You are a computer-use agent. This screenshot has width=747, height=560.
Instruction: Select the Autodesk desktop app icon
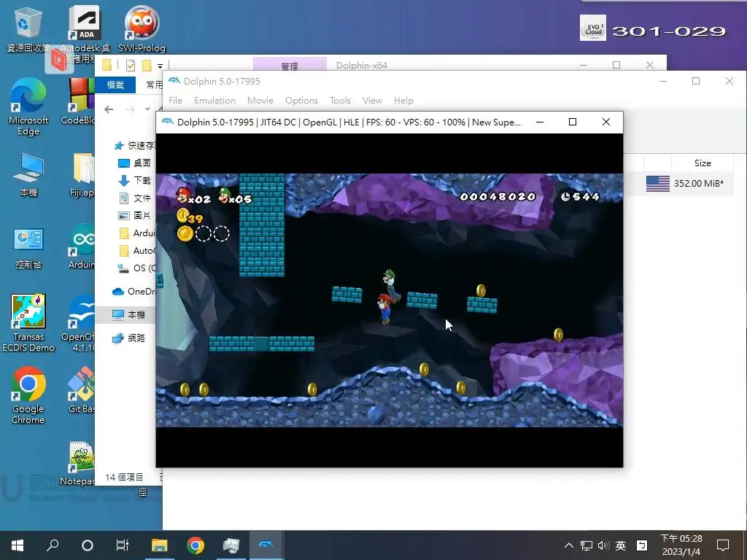85,34
